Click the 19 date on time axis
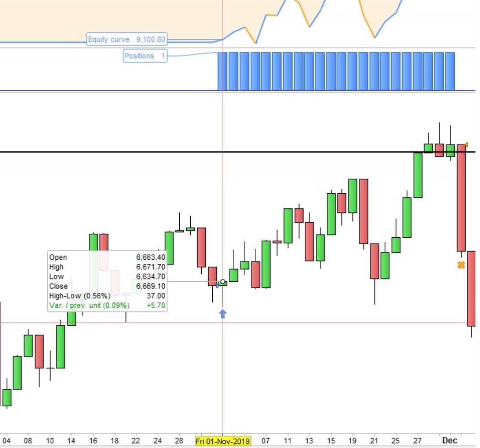 coord(353,441)
